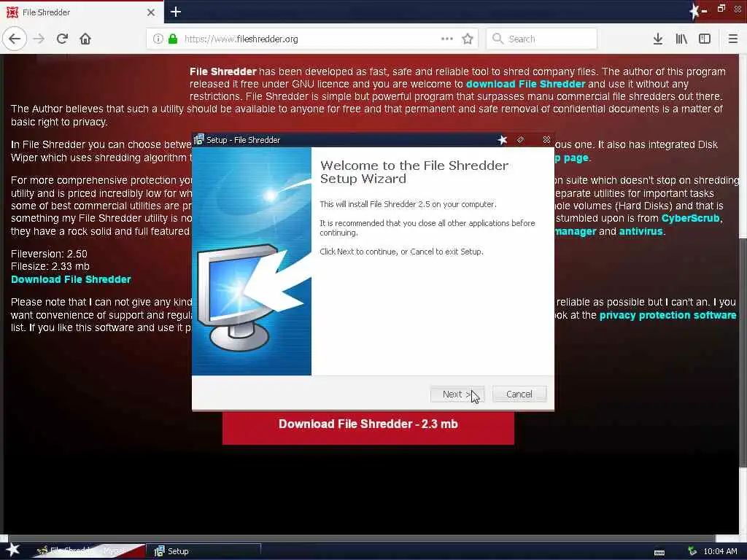Cancel the File Shredder setup
The height and width of the screenshot is (560, 747).
point(519,394)
